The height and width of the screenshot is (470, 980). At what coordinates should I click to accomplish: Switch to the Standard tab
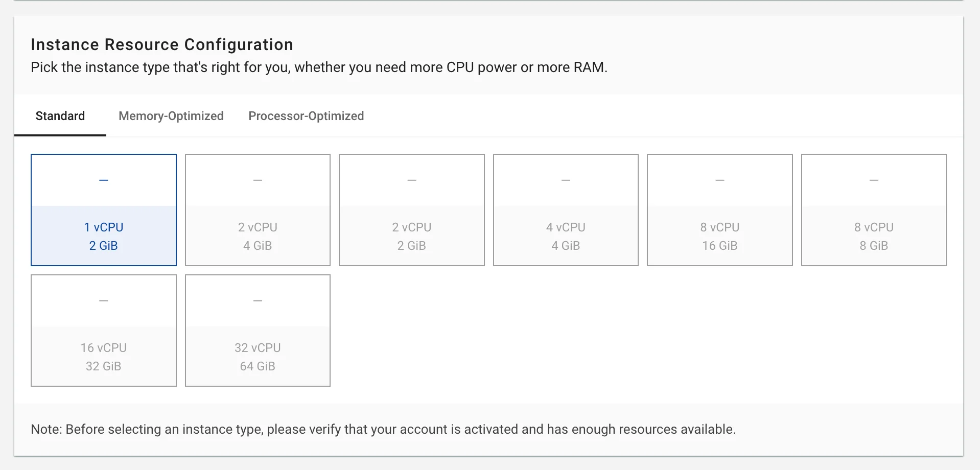(60, 116)
